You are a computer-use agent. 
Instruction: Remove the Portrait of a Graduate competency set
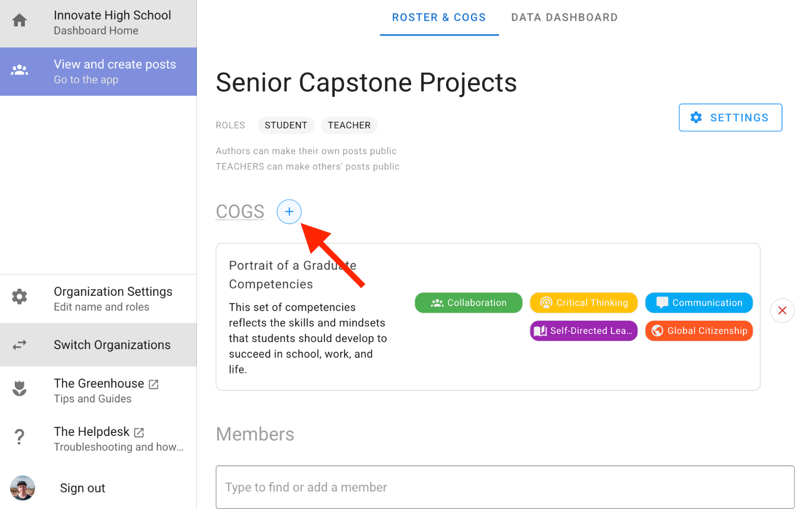[x=782, y=311]
